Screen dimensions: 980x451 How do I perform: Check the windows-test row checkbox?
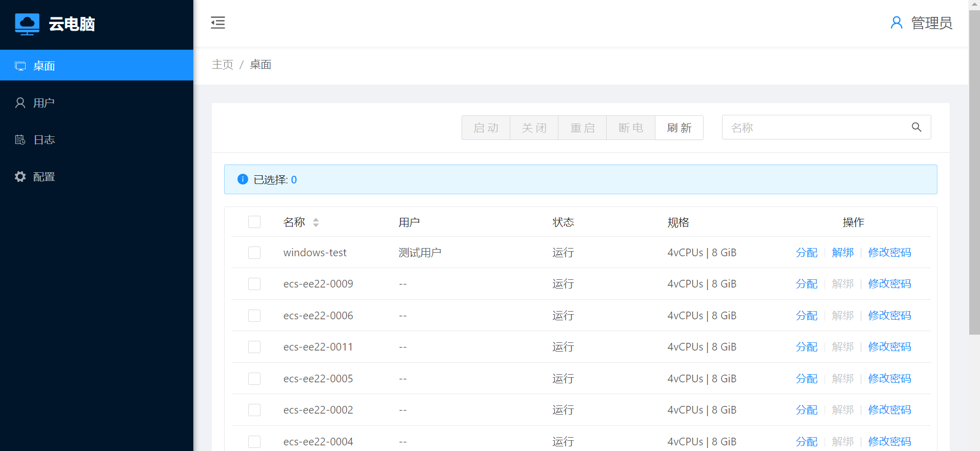coord(254,253)
